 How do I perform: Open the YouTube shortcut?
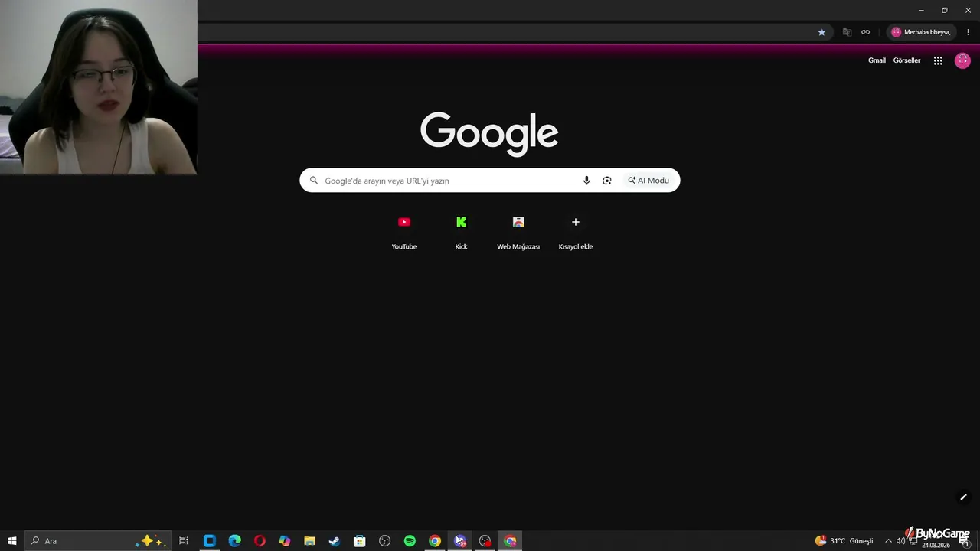point(404,231)
